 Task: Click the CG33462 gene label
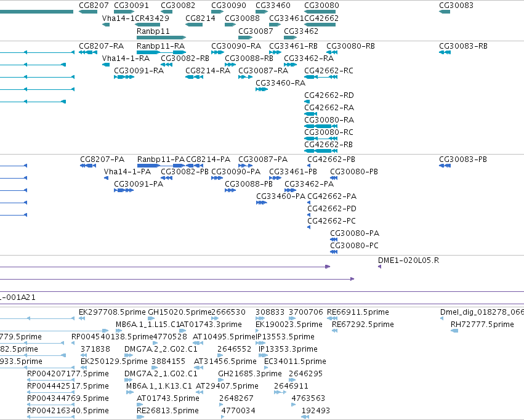tap(301, 31)
